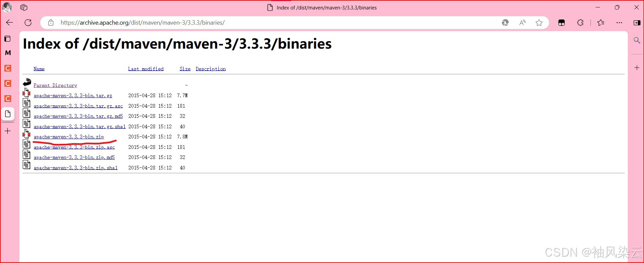
Task: Download apache-maven-3.3.3-bin.tar.gz
Action: pyautogui.click(x=73, y=96)
